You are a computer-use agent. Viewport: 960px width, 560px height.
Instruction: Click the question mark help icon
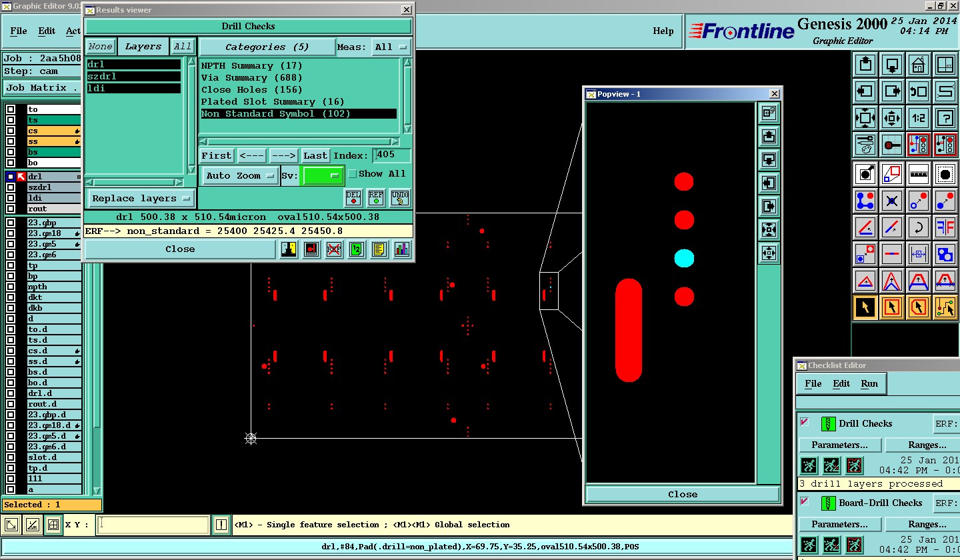(945, 119)
